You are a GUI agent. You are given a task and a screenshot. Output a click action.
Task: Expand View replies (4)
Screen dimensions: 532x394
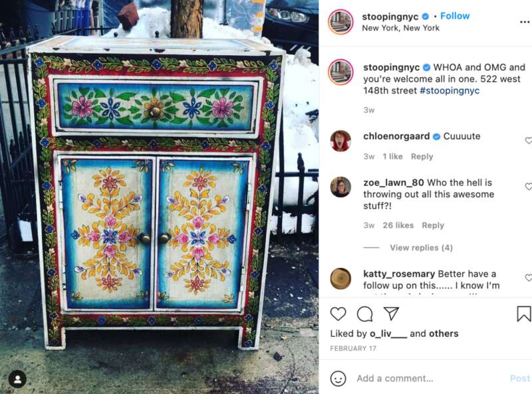click(x=421, y=248)
